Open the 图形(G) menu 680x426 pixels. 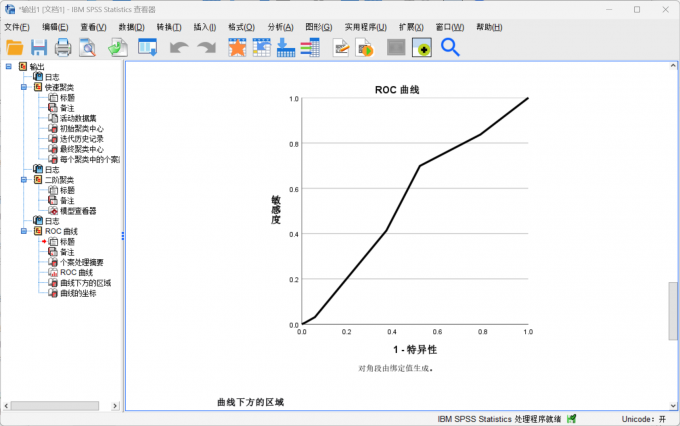pyautogui.click(x=319, y=27)
